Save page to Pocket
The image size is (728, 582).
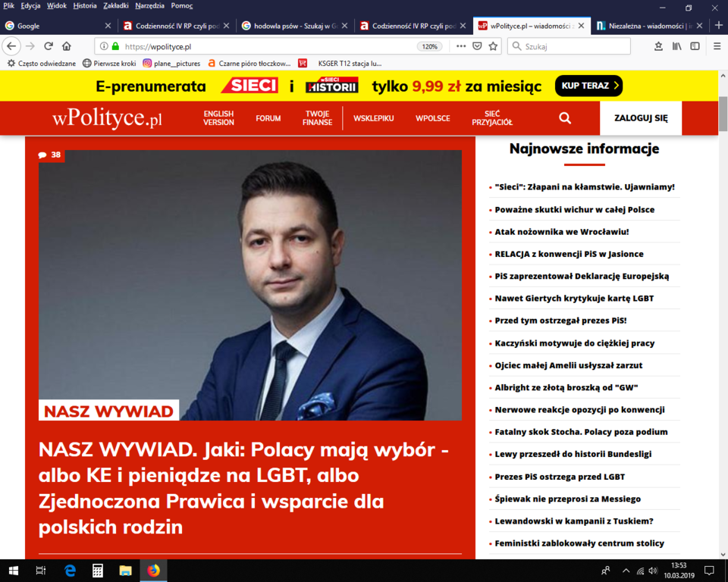click(x=477, y=46)
